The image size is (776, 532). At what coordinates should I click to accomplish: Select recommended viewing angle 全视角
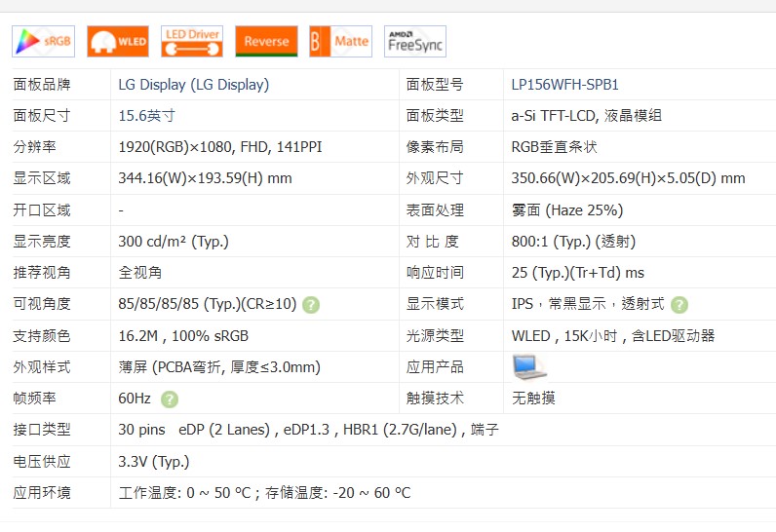140,273
